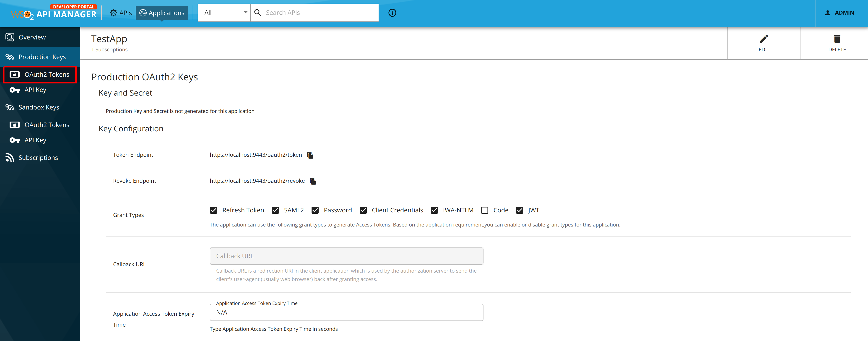The height and width of the screenshot is (341, 868).
Task: Enable the Code grant type
Action: (x=485, y=210)
